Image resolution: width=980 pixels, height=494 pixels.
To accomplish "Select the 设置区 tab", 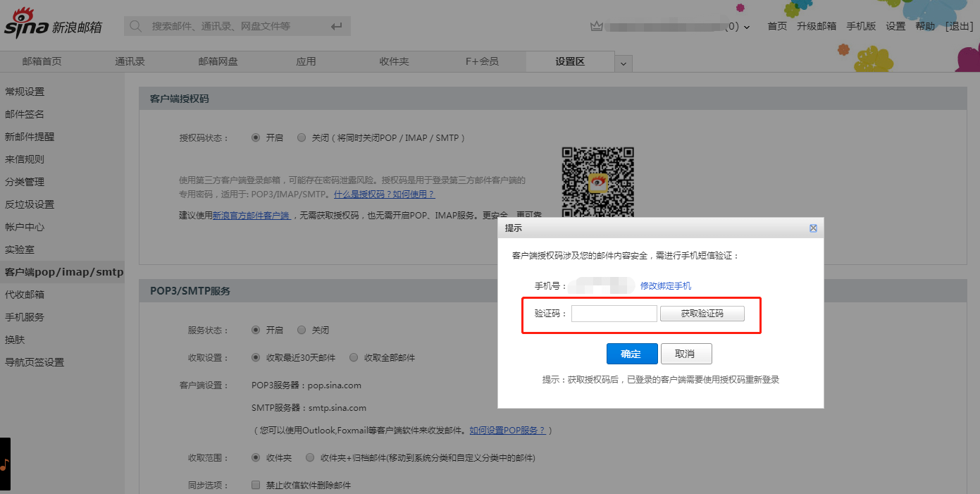I will pos(570,61).
